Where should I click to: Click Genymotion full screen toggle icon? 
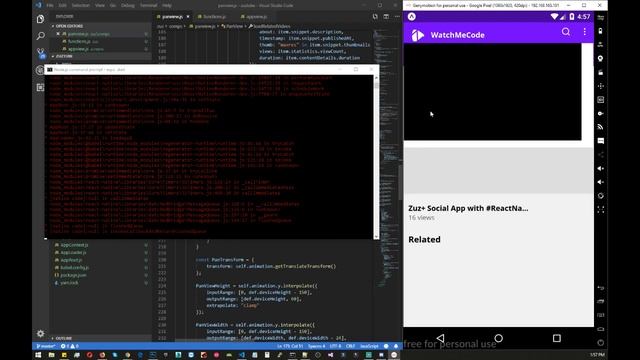tap(600, 209)
